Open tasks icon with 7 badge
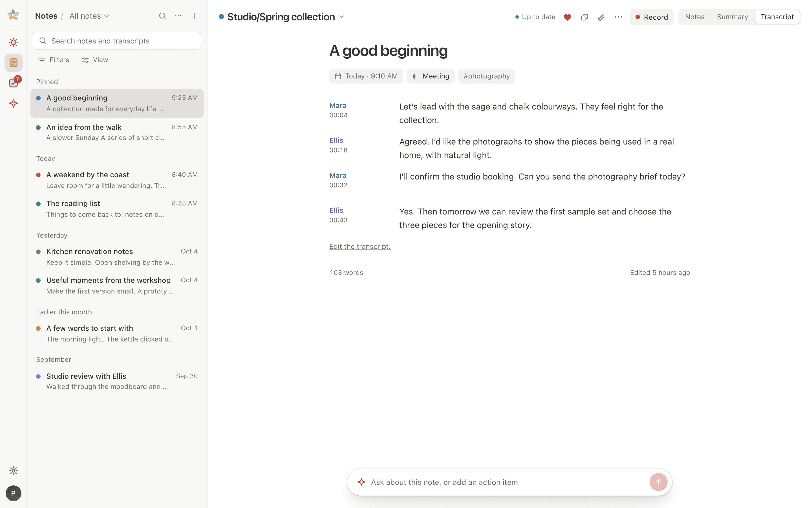The width and height of the screenshot is (812, 508). (14, 83)
